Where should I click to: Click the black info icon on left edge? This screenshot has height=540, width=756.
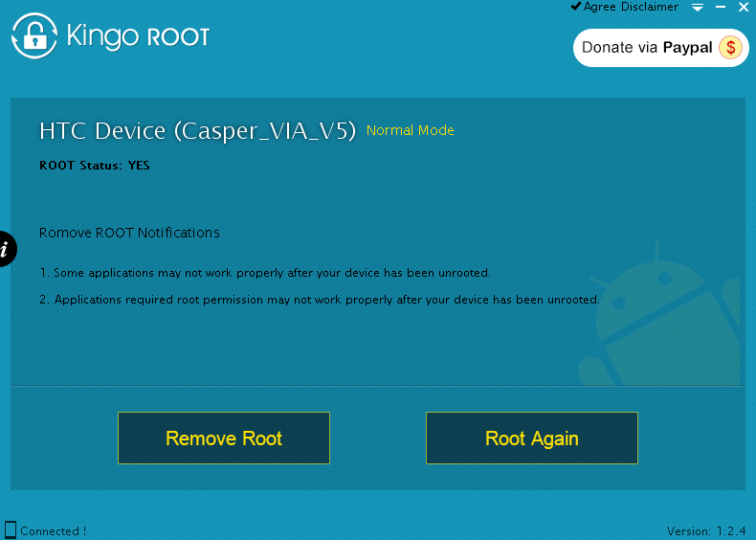[6, 250]
